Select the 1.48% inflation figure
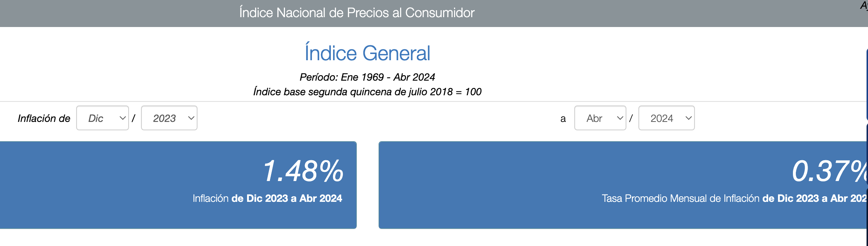Image resolution: width=868 pixels, height=246 pixels. pos(303,171)
